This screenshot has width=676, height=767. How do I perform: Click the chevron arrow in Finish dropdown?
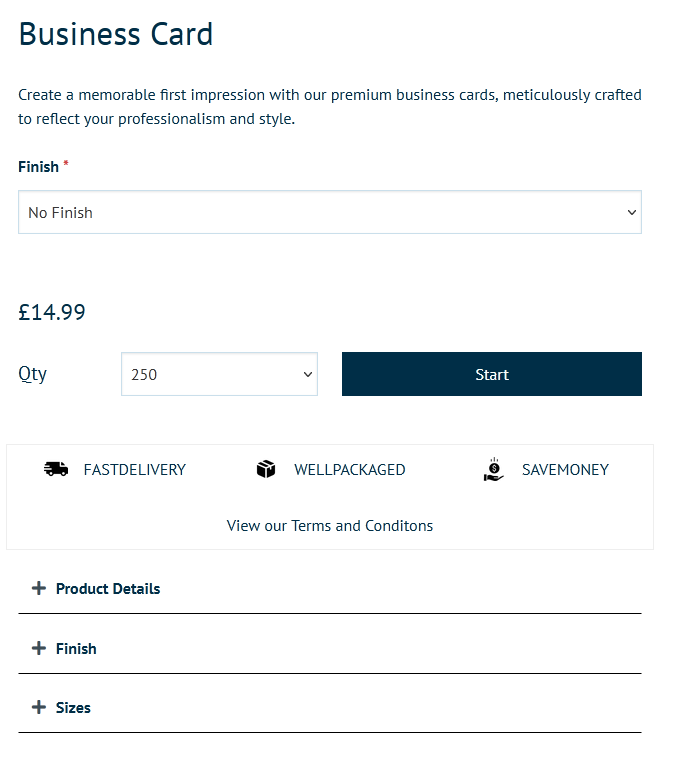pyautogui.click(x=631, y=212)
